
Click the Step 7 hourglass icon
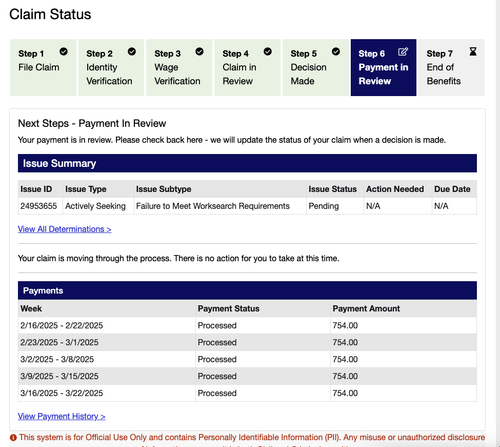(473, 51)
